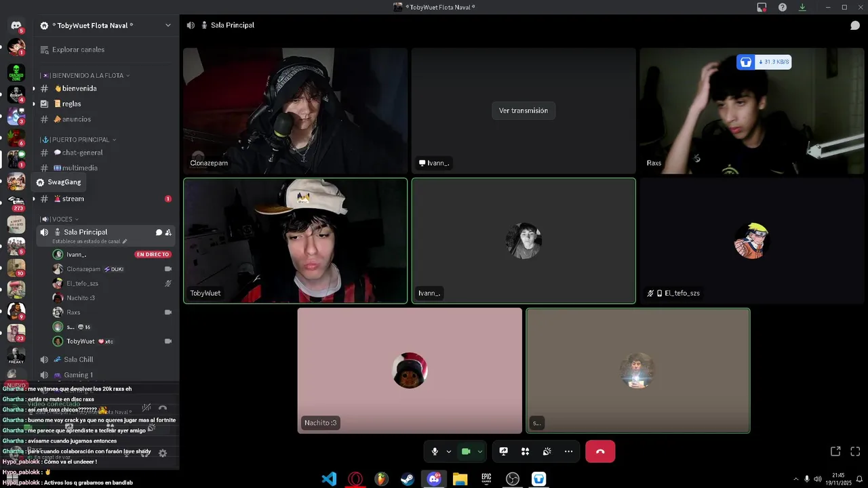Open Windows notification bell

pos(860,479)
